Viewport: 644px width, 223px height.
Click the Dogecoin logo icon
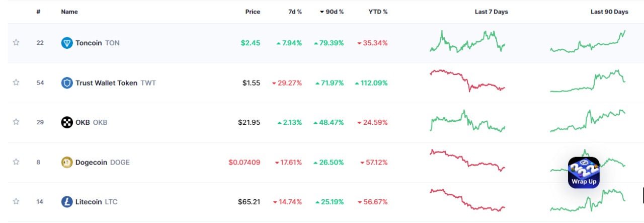coord(67,162)
